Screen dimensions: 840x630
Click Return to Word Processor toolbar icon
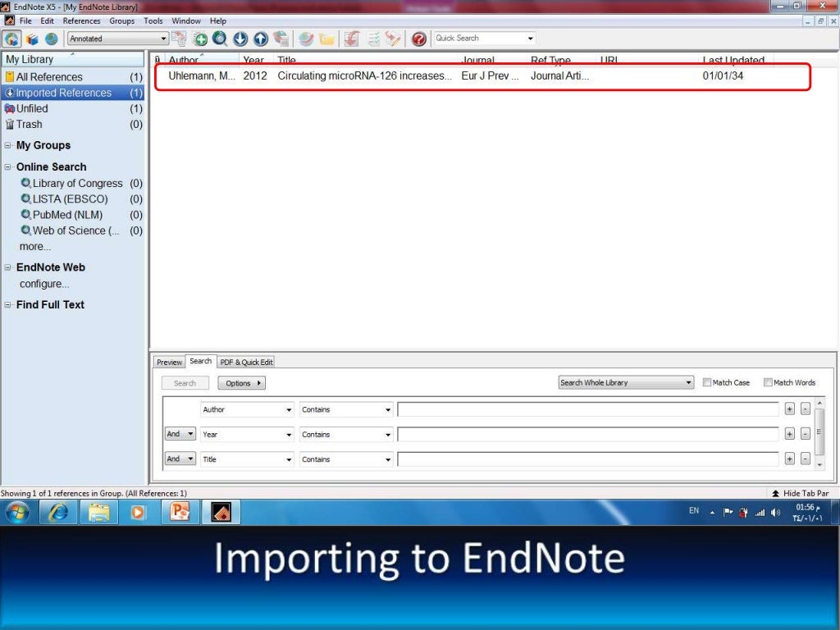point(393,39)
